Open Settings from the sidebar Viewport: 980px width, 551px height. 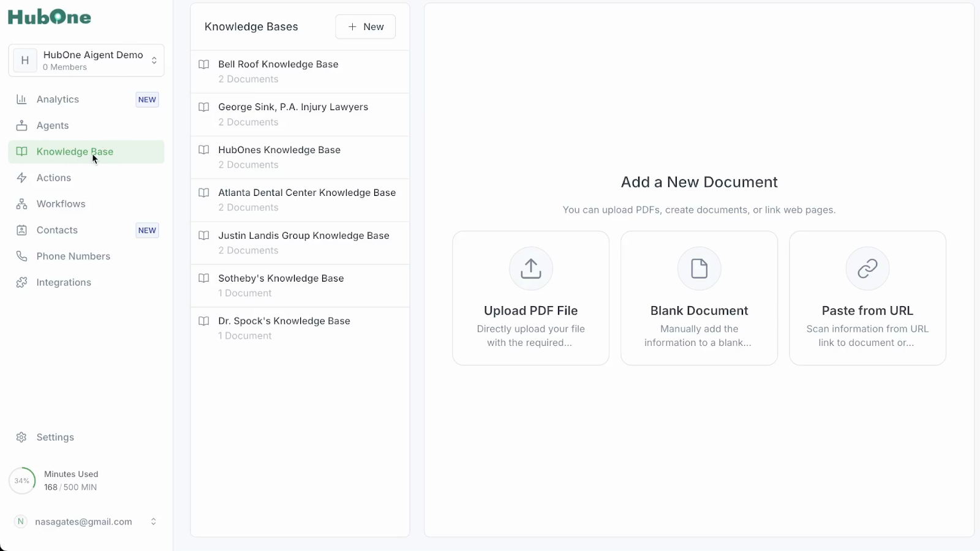pos(86,437)
